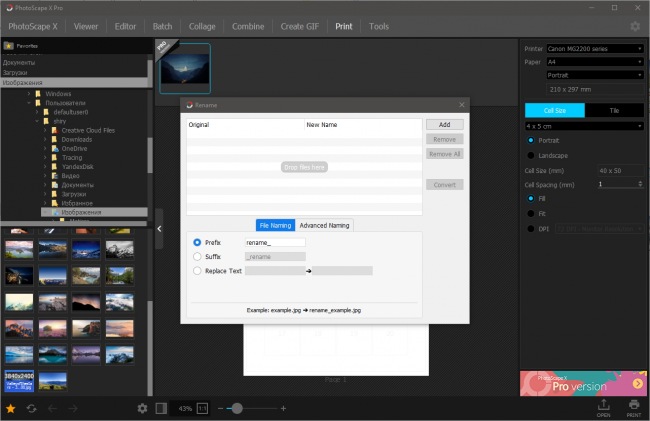Select the DPI option
650x421 pixels.
531,229
